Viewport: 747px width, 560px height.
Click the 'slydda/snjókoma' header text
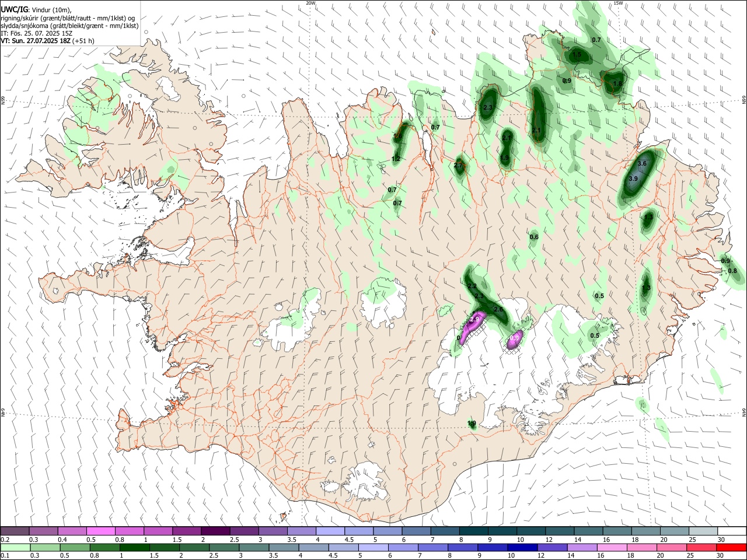(24, 26)
